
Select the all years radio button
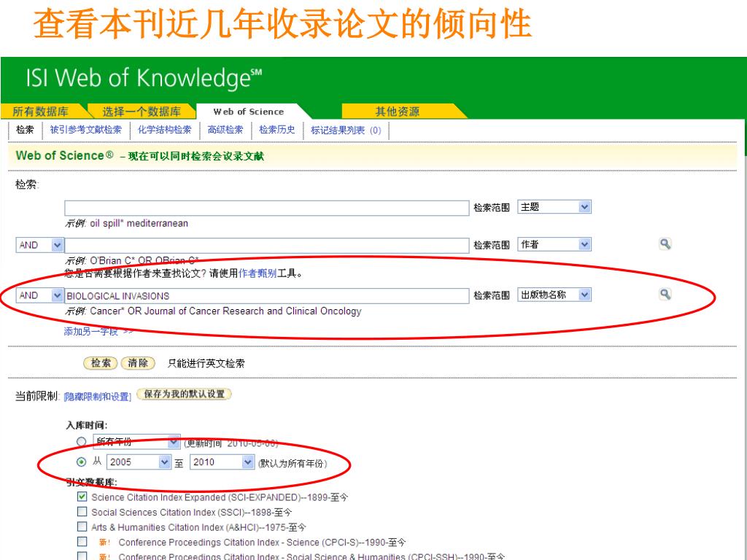pos(82,442)
